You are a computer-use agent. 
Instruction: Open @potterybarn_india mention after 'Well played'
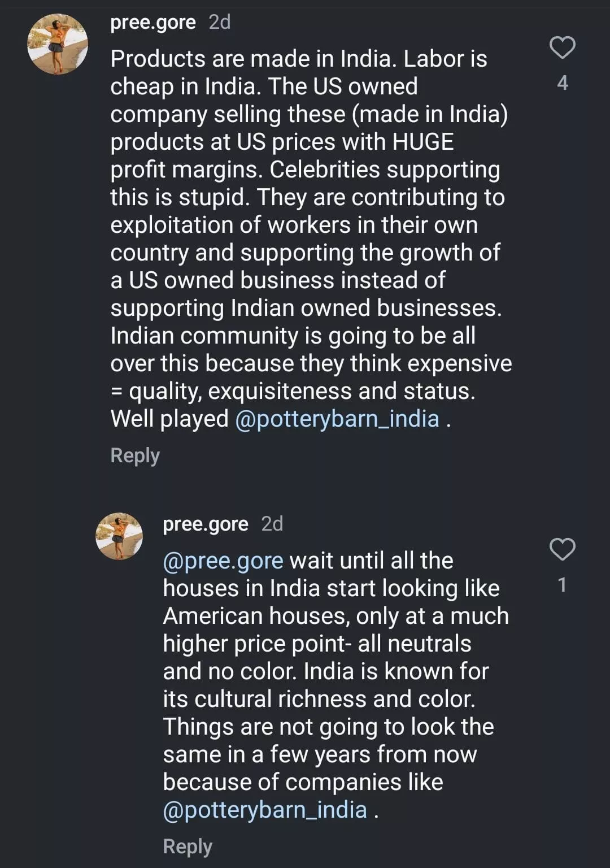pyautogui.click(x=337, y=419)
